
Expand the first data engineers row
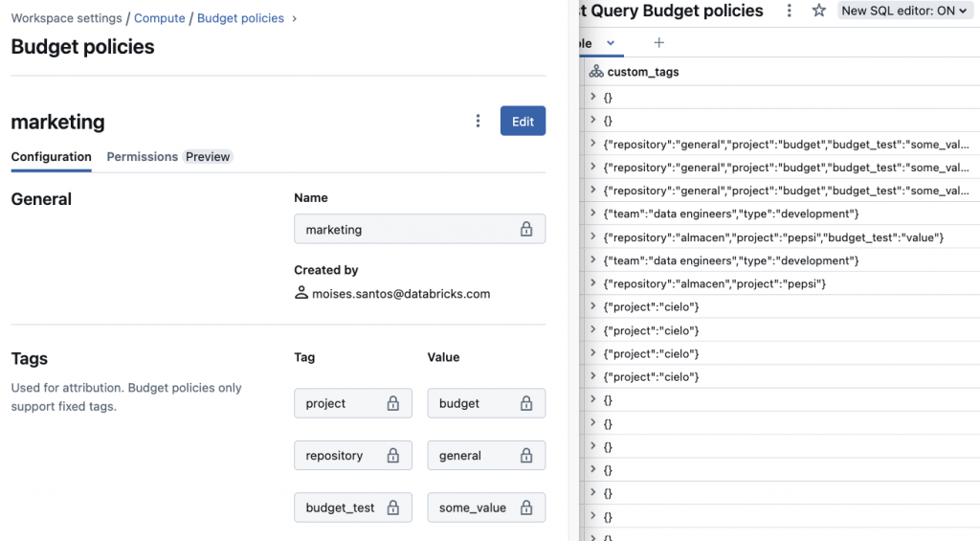tap(593, 214)
